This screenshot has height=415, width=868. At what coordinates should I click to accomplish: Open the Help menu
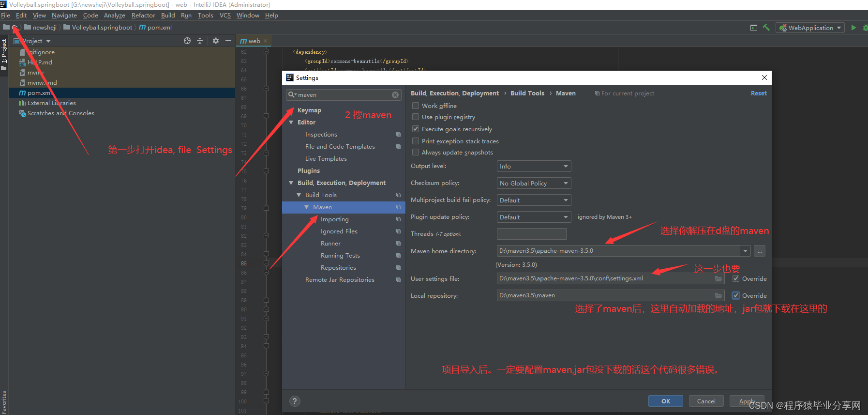point(272,15)
